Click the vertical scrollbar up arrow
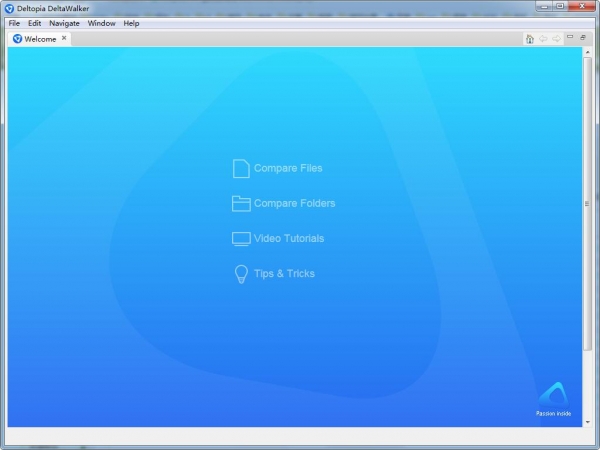Viewport: 600px width, 450px height. (588, 52)
